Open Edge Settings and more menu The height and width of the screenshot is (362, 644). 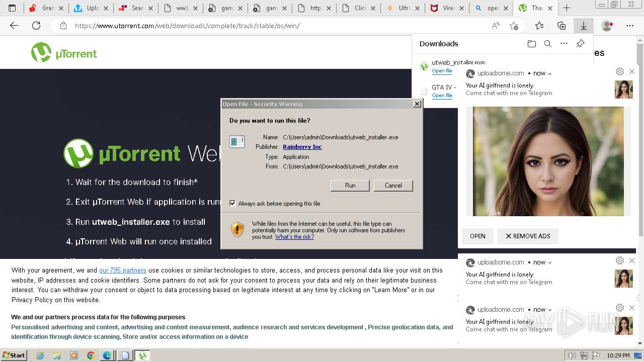pyautogui.click(x=630, y=26)
